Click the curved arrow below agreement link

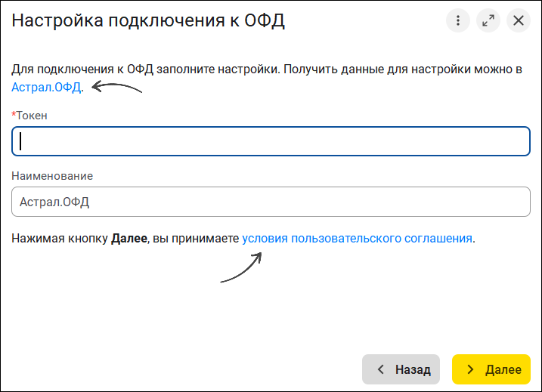[241, 267]
